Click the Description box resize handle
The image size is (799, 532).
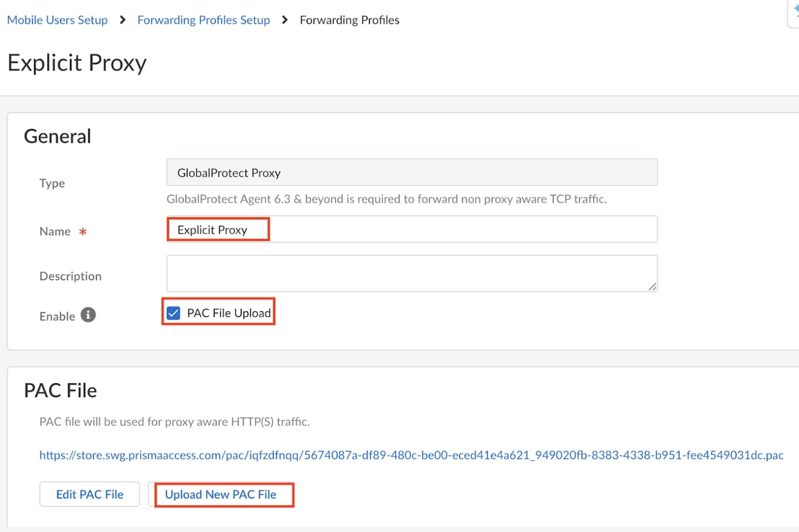click(x=652, y=286)
